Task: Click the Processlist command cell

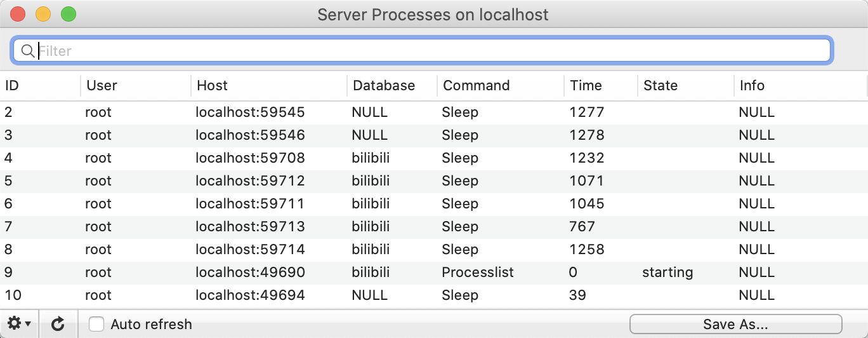Action: pyautogui.click(x=477, y=272)
